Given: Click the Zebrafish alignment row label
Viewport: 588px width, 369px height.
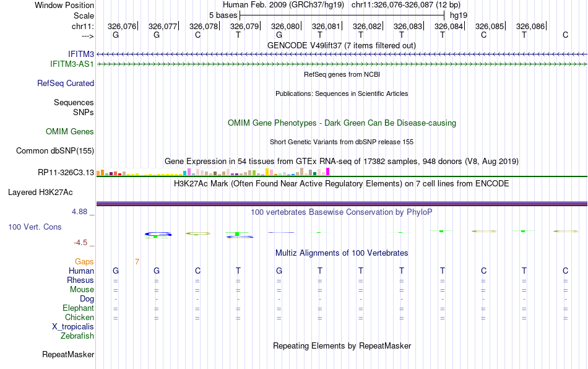Looking at the screenshot, I should click(x=77, y=336).
